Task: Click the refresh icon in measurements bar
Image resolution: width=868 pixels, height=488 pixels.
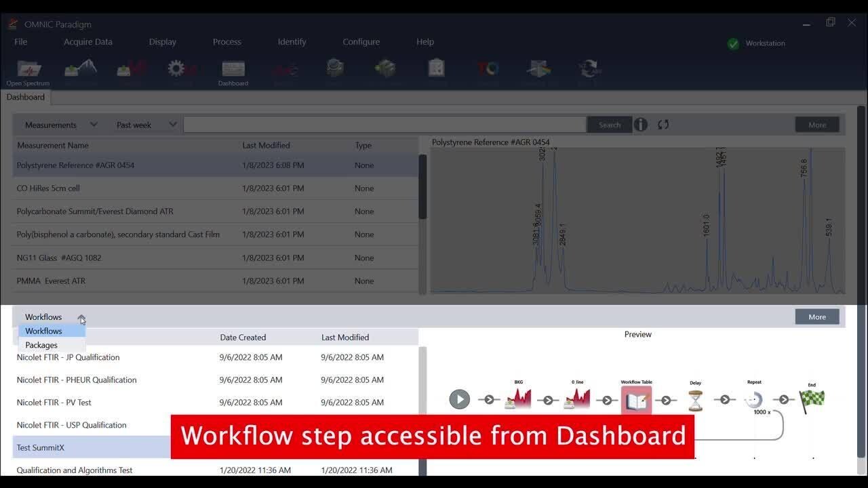Action: (663, 125)
